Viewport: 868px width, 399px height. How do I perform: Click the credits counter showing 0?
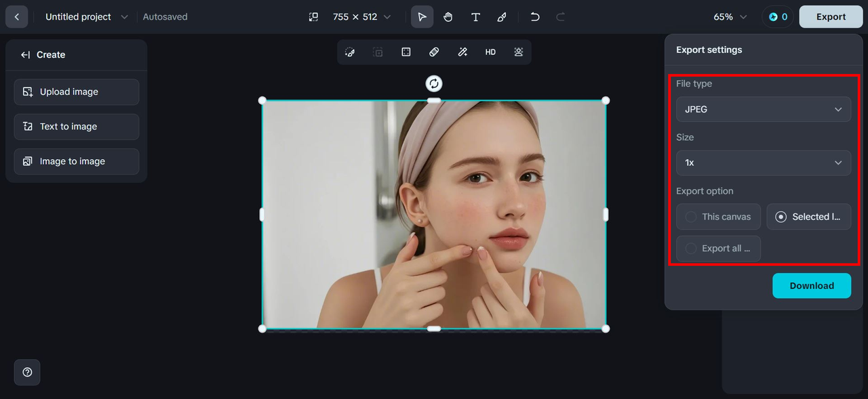[778, 17]
